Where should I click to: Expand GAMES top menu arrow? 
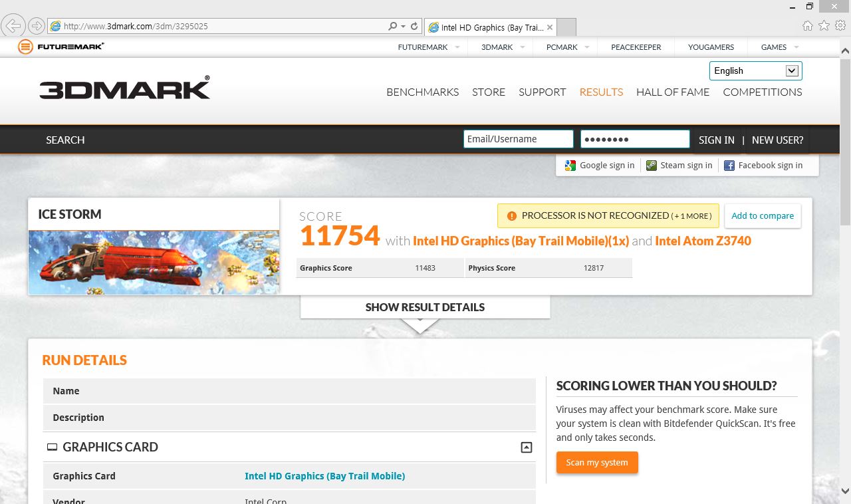point(796,47)
